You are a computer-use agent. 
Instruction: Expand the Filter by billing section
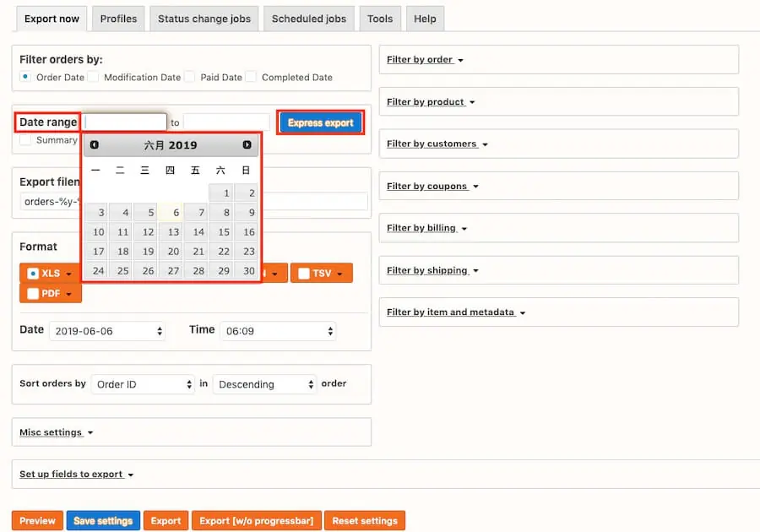click(x=426, y=228)
